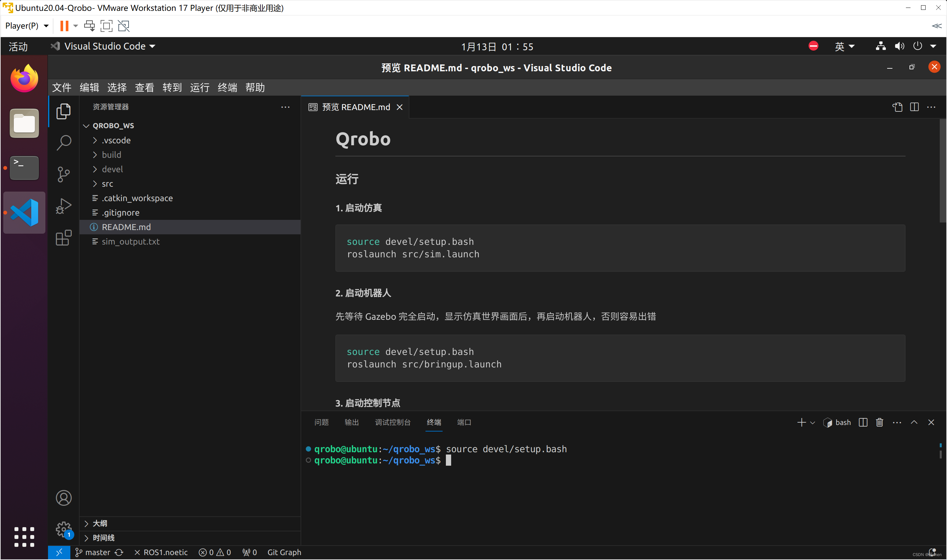Focus the bash terminal prompt input

[449, 460]
